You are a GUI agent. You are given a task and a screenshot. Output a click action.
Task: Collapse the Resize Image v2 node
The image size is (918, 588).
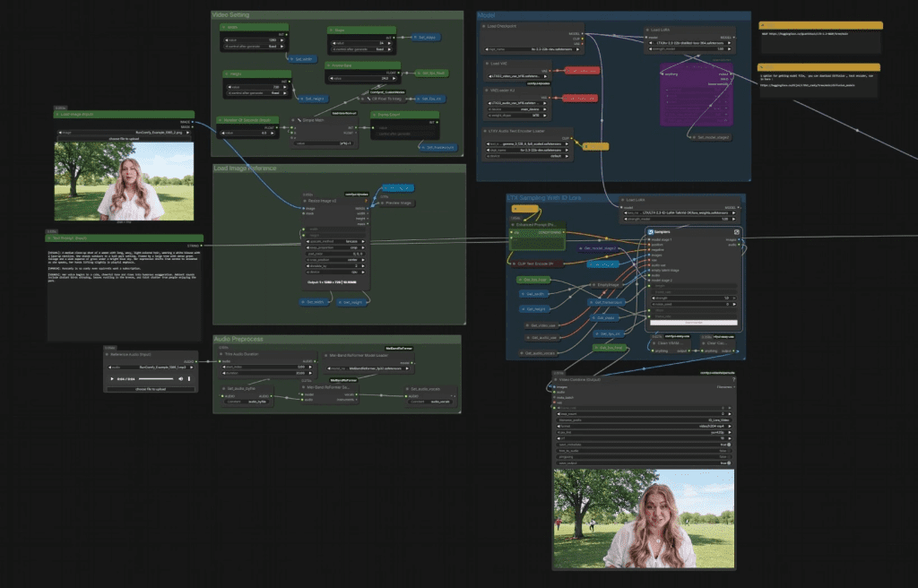point(304,200)
